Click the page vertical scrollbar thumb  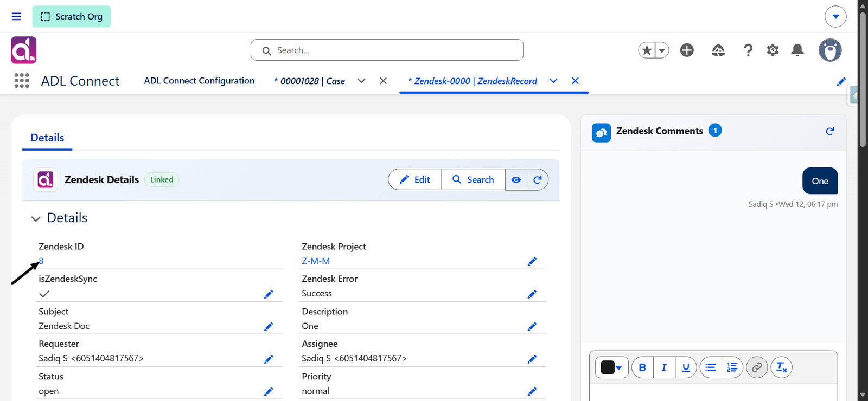863,79
